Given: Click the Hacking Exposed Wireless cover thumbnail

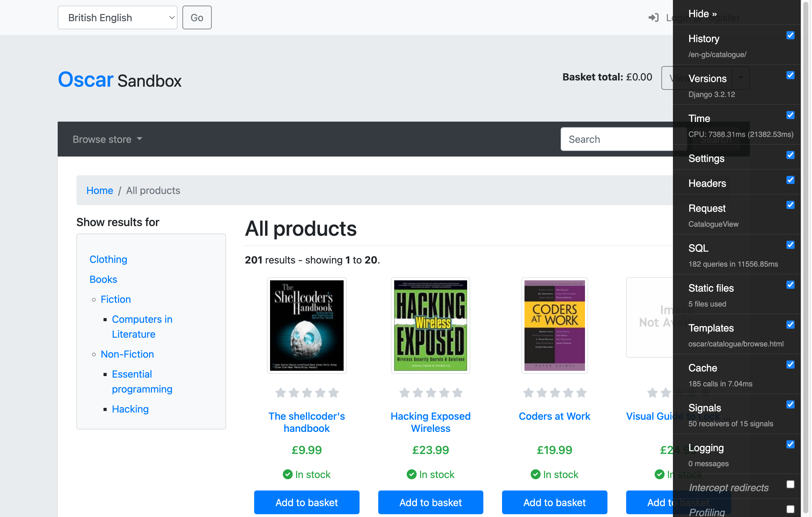Looking at the screenshot, I should click(430, 326).
